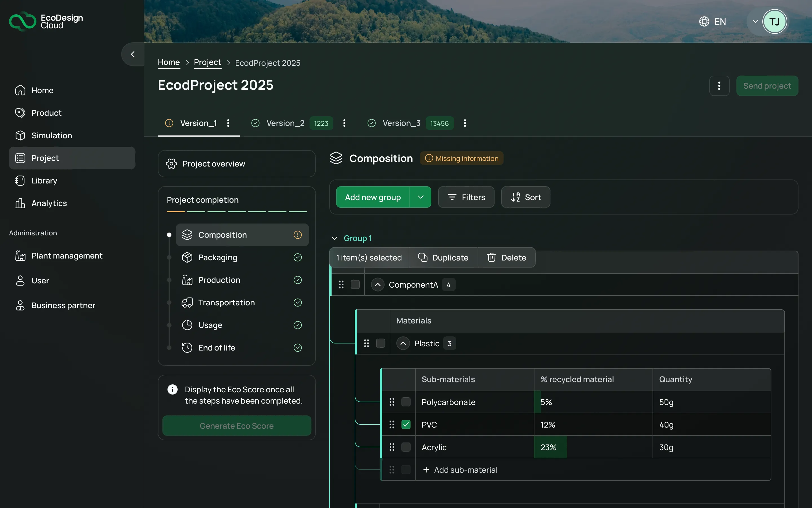Viewport: 812px width, 508px height.
Task: Tick the Polycarbonate checkbox
Action: coord(406,402)
